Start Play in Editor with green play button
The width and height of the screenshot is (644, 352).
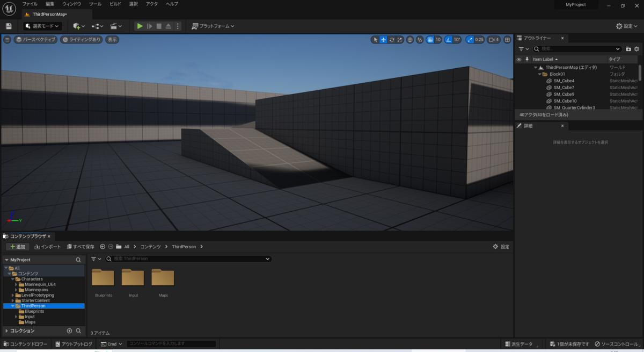140,26
